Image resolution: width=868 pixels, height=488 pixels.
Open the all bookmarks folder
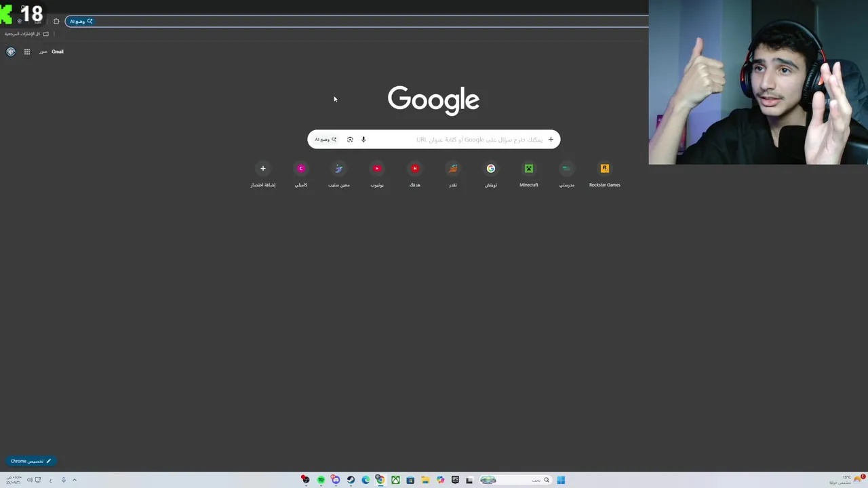tap(26, 34)
